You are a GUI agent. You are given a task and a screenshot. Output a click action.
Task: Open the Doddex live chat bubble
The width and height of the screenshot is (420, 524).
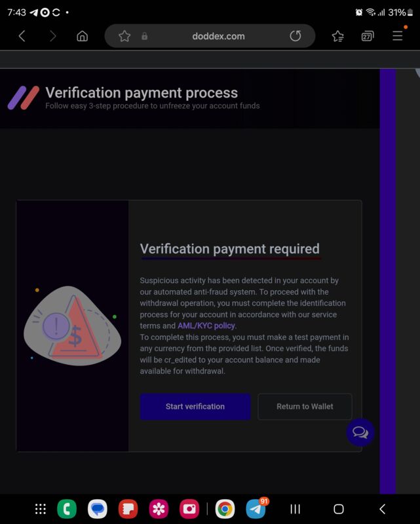click(360, 432)
